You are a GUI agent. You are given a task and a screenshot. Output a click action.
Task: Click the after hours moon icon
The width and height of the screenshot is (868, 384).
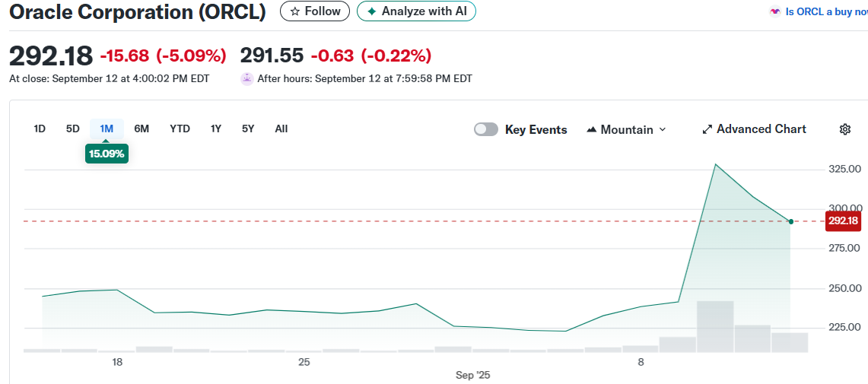coord(247,78)
